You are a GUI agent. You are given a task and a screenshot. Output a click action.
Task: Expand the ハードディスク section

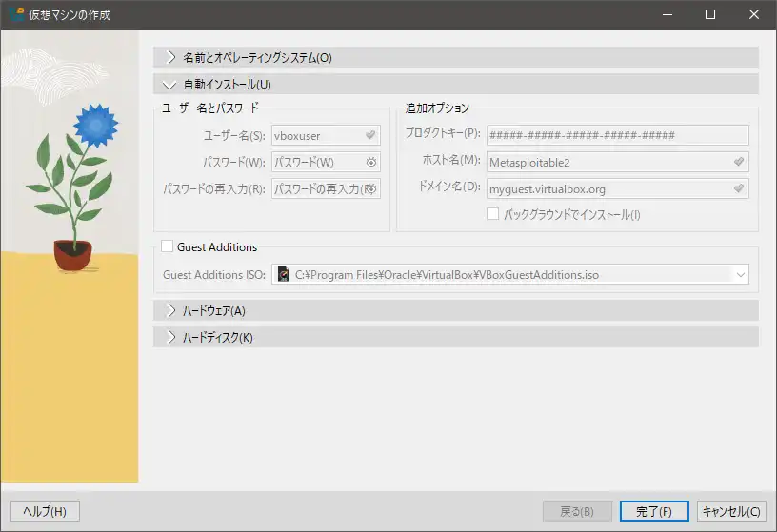(x=171, y=337)
